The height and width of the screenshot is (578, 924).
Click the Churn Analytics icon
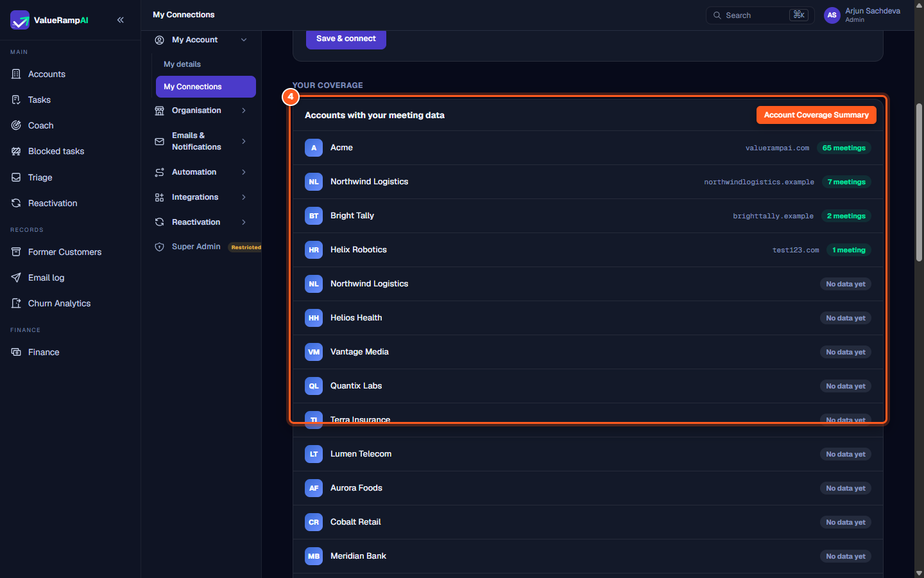(16, 303)
